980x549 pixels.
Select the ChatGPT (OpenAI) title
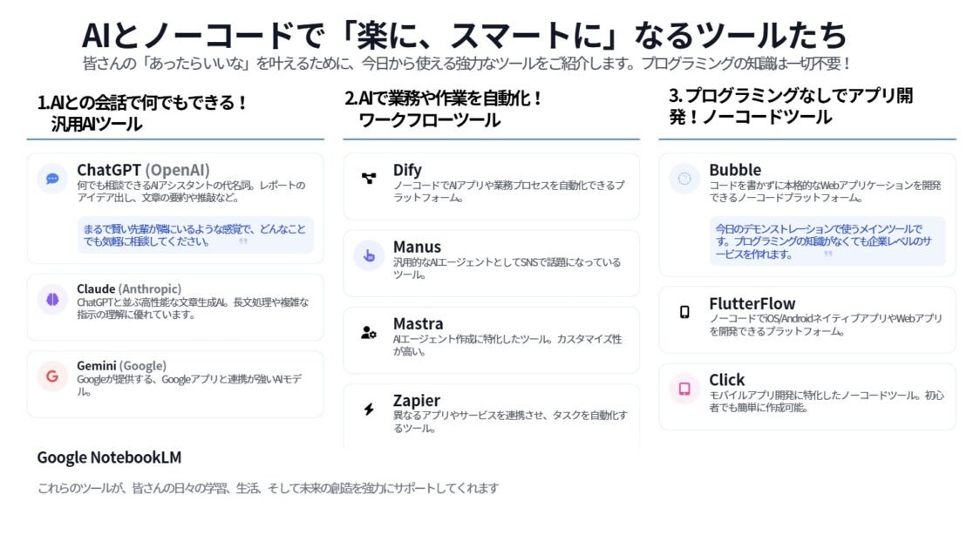(143, 170)
